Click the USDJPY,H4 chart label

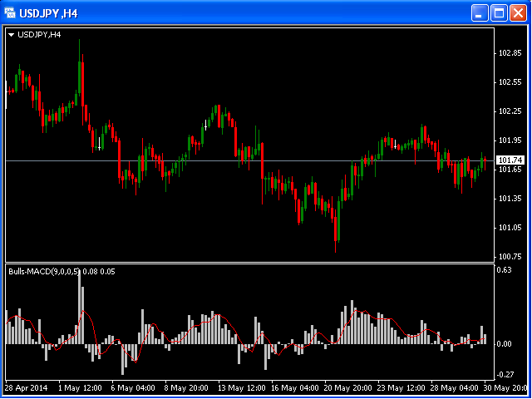tap(39, 34)
